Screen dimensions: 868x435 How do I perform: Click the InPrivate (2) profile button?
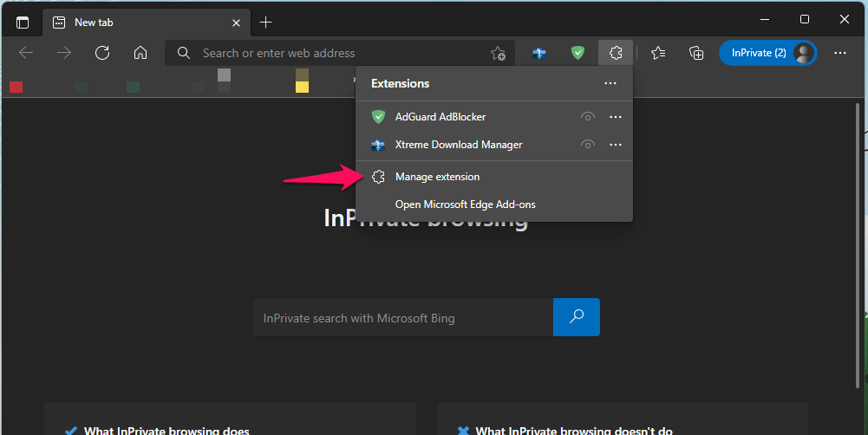point(767,53)
